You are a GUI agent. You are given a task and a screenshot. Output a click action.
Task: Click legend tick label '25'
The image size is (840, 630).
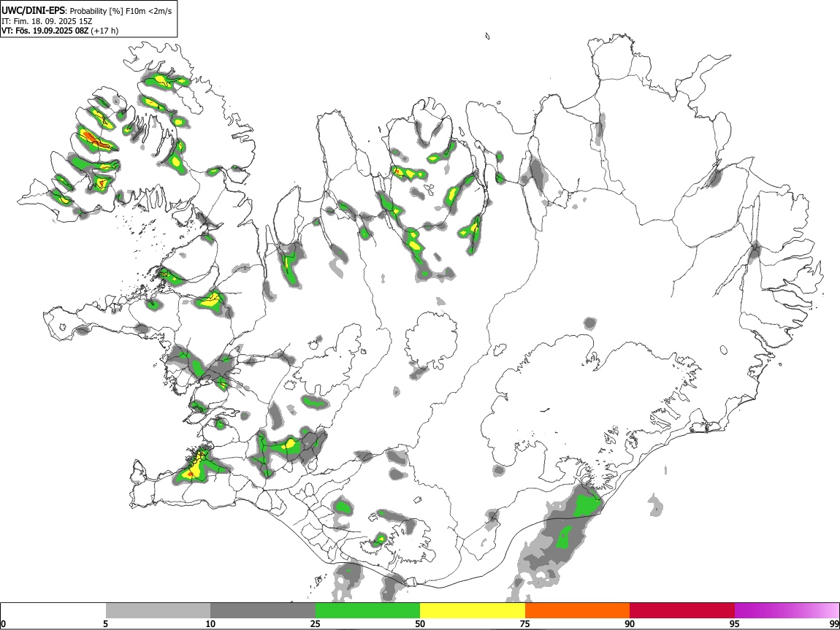[x=316, y=624]
